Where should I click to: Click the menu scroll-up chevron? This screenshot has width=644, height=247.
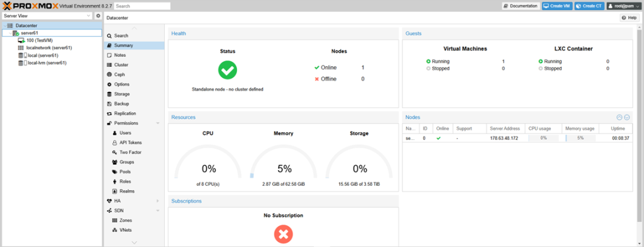click(134, 28)
